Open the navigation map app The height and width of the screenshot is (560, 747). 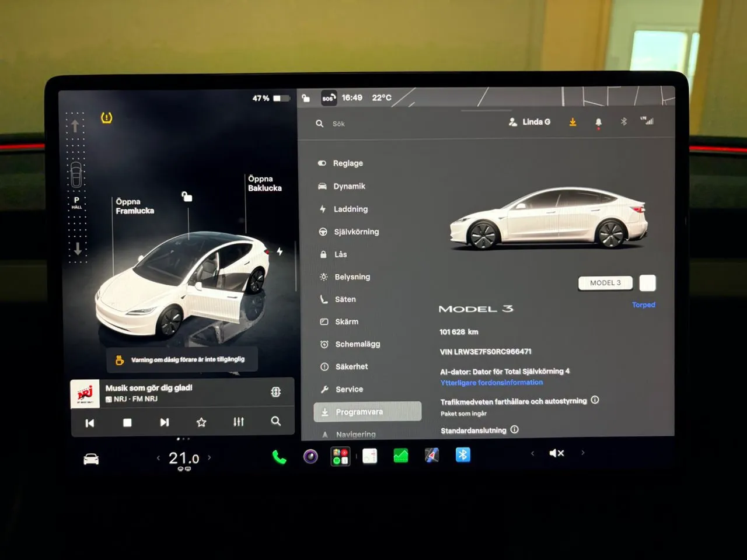(432, 455)
